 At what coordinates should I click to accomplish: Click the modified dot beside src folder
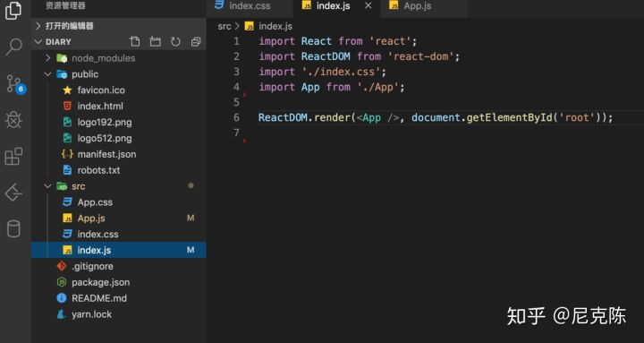[191, 186]
